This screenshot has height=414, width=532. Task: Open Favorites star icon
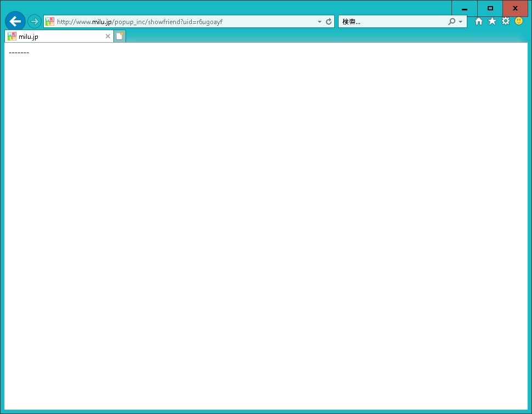coord(492,21)
